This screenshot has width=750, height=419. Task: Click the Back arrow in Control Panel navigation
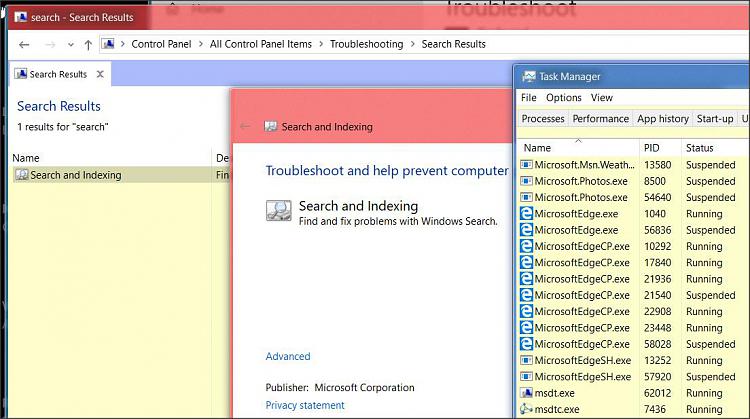pyautogui.click(x=24, y=44)
